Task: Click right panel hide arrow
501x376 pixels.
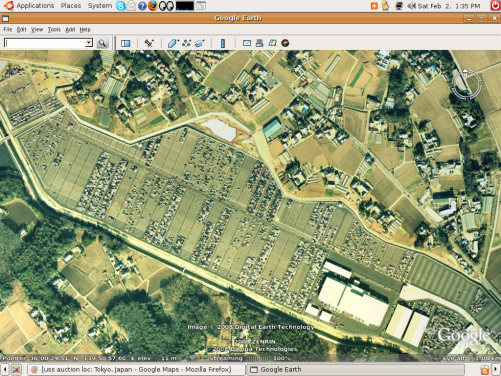Action: 496,369
